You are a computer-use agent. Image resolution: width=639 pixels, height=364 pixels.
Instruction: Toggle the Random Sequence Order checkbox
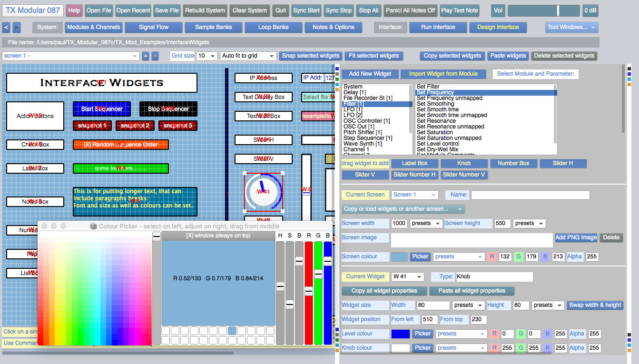[120, 145]
